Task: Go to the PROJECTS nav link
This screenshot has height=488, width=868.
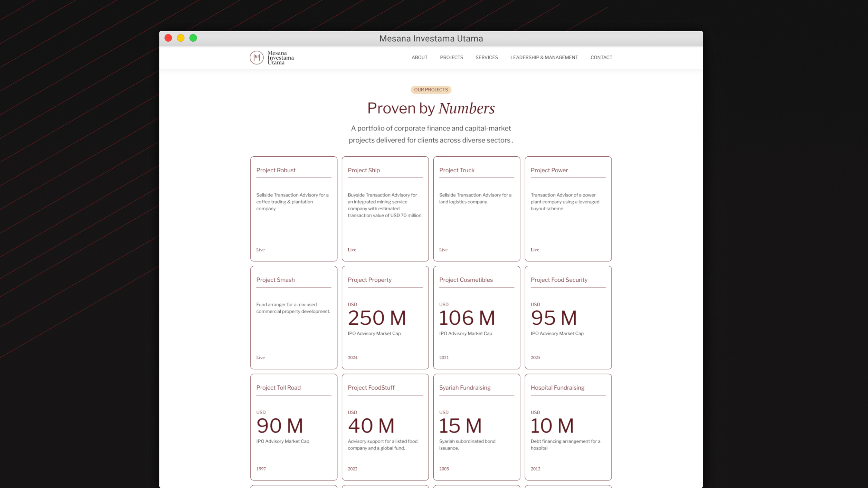Action: [451, 58]
